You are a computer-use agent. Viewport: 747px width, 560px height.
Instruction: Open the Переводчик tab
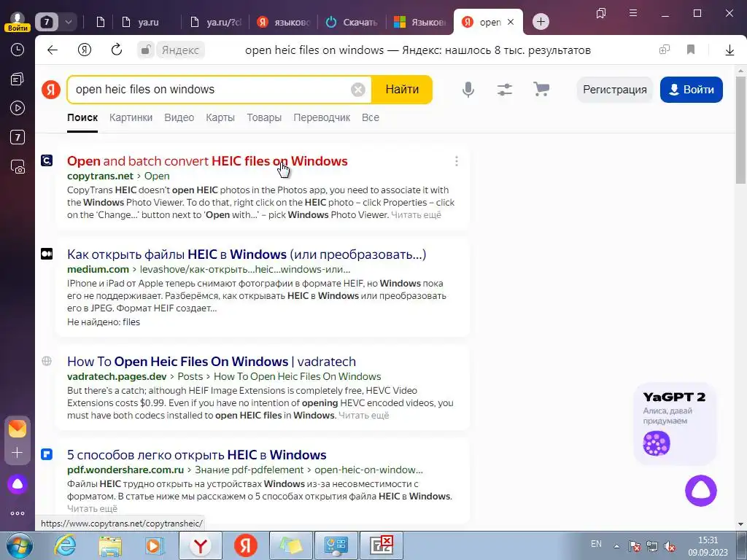click(x=322, y=117)
